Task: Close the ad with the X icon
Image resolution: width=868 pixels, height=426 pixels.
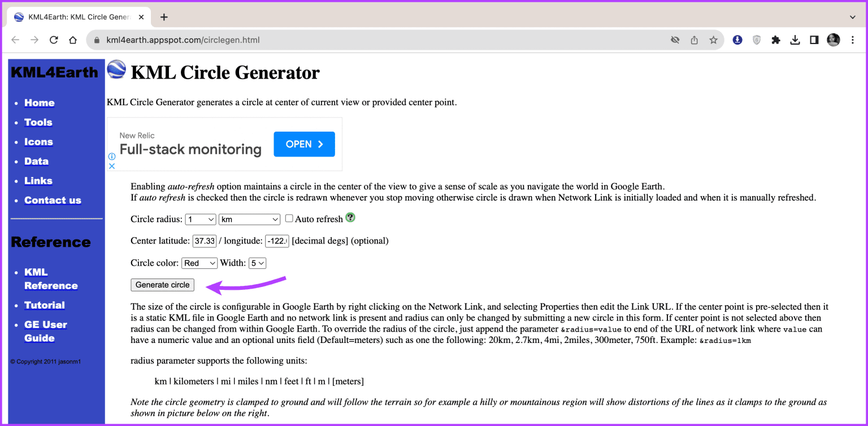Action: pos(112,166)
